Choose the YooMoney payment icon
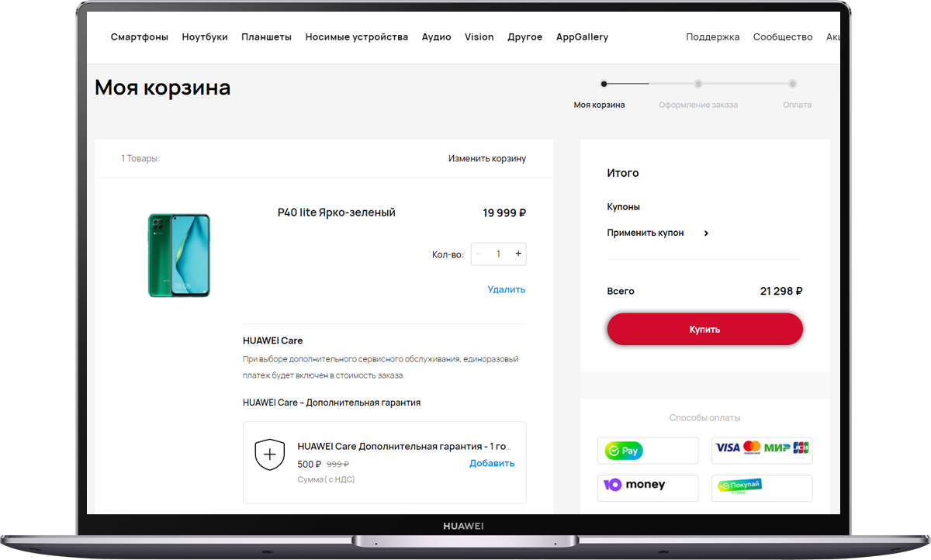931x560 pixels. (648, 488)
